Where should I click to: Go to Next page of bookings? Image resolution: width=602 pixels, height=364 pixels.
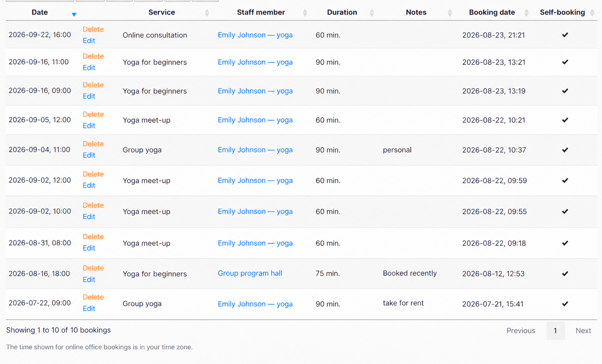pyautogui.click(x=583, y=331)
